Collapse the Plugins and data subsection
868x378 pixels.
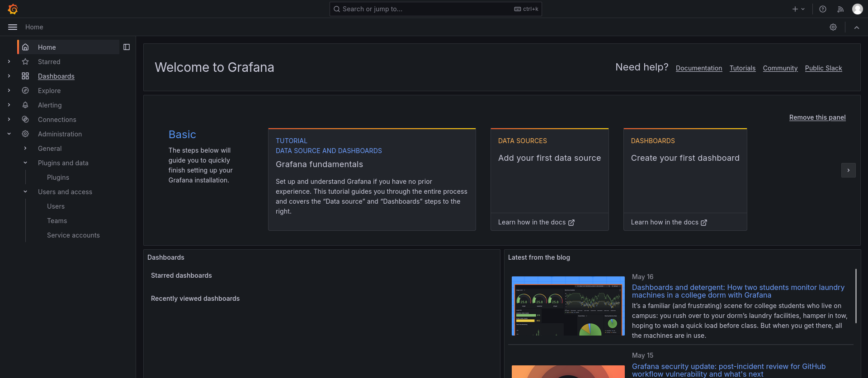click(25, 163)
